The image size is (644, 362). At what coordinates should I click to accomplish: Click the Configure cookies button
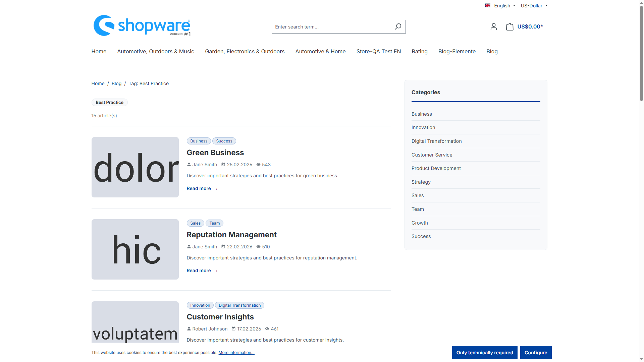[x=536, y=353]
